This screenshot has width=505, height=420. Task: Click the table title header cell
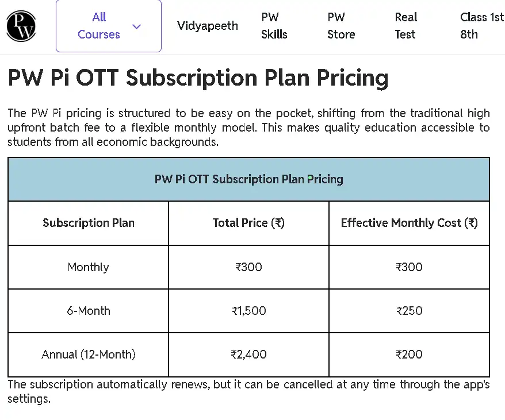[x=248, y=179]
